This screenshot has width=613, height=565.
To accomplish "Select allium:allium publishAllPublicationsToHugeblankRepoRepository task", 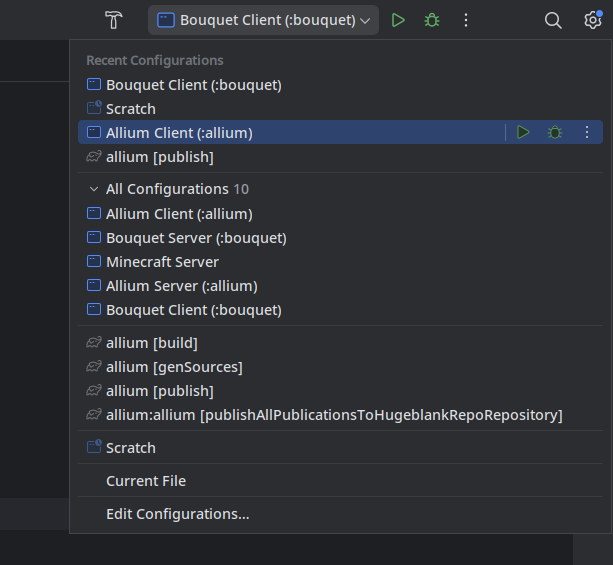I will point(340,415).
